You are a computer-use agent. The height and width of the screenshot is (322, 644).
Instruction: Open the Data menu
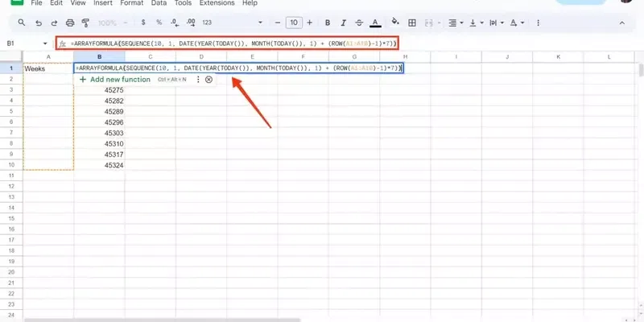tap(159, 3)
